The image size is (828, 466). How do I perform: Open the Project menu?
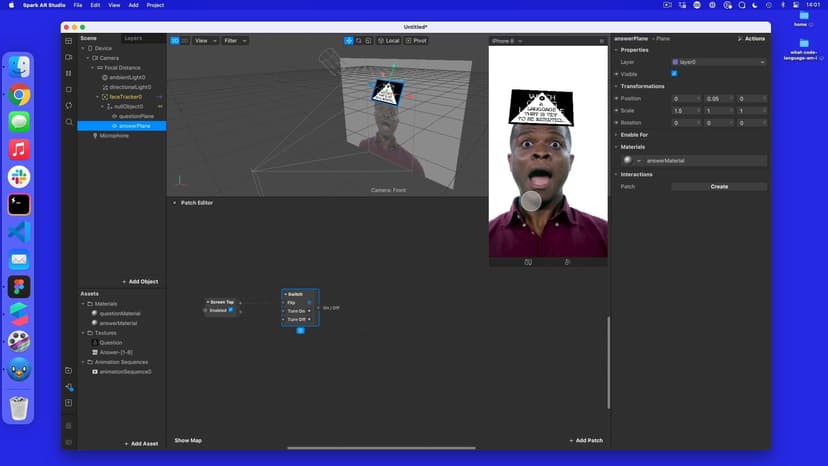(x=155, y=5)
